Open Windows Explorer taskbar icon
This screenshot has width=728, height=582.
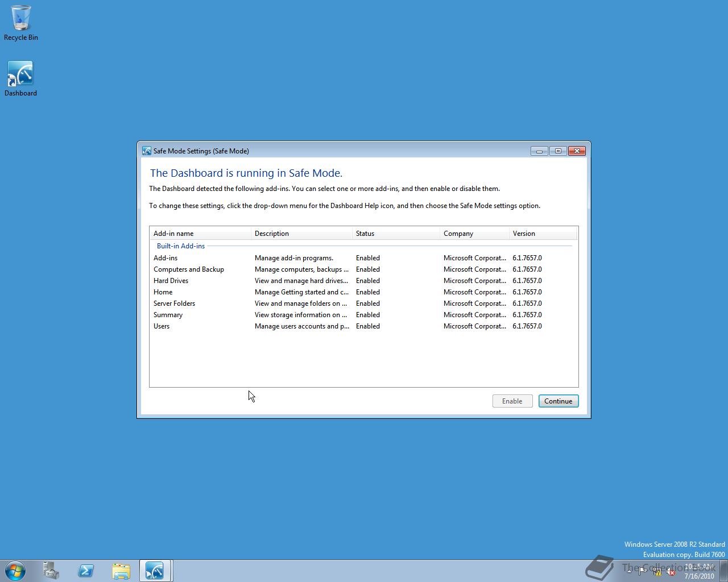tap(121, 570)
